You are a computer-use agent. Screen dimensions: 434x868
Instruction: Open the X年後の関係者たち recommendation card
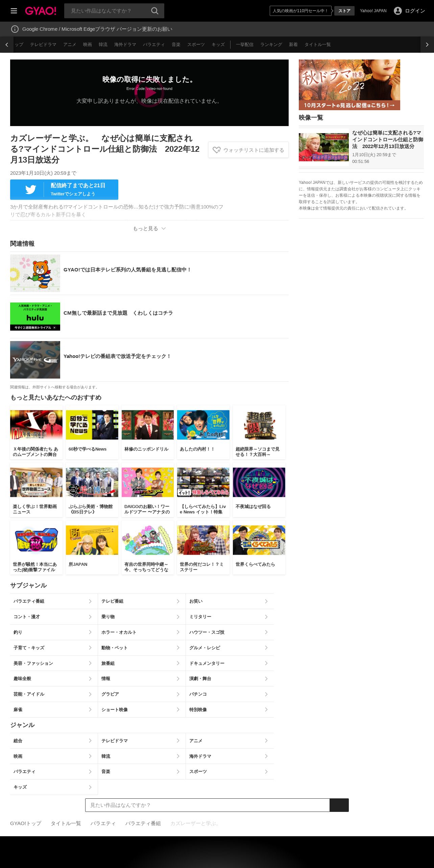coord(36,432)
